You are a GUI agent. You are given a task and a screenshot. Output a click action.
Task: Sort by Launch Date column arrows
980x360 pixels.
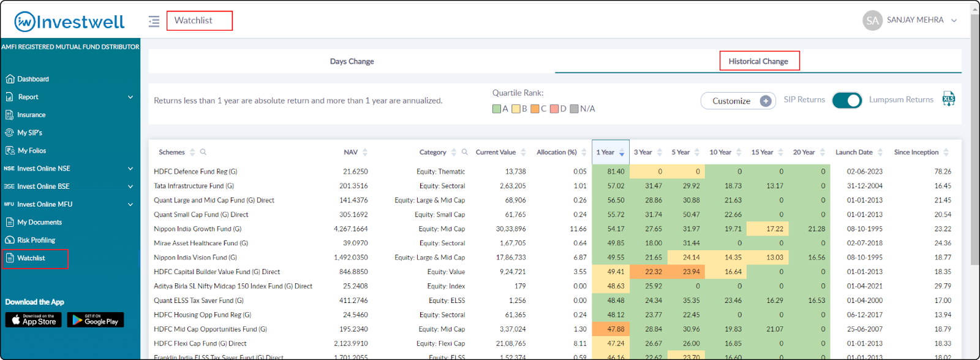tap(880, 152)
